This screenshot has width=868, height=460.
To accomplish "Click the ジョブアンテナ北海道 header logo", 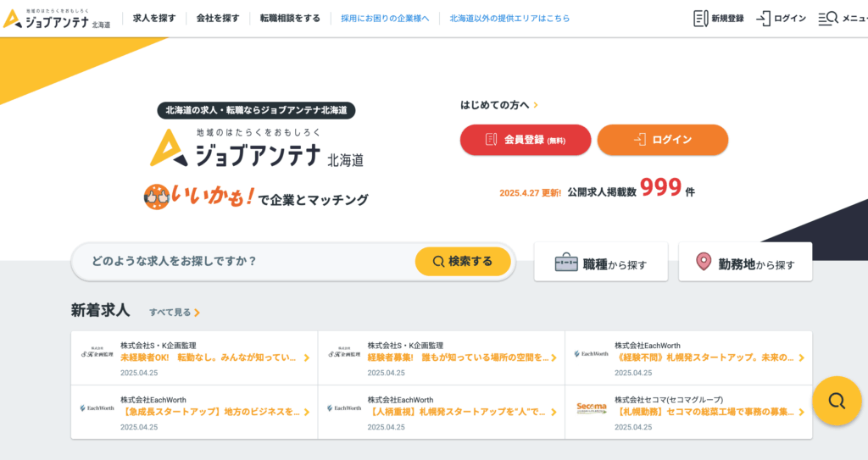I will click(x=57, y=19).
